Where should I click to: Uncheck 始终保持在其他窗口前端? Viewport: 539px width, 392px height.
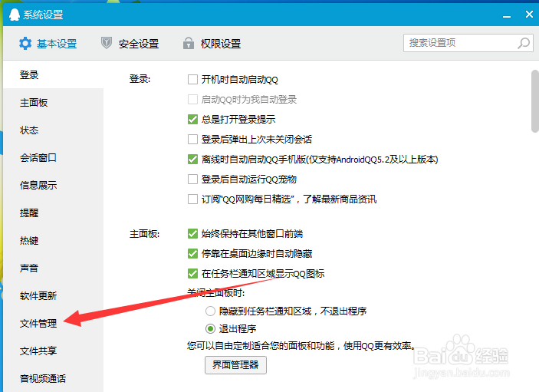click(x=192, y=234)
